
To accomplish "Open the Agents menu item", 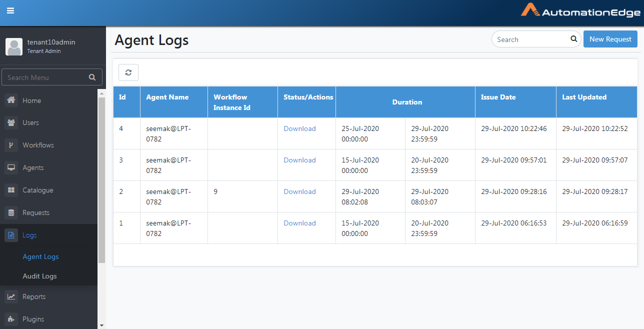I will click(49, 167).
